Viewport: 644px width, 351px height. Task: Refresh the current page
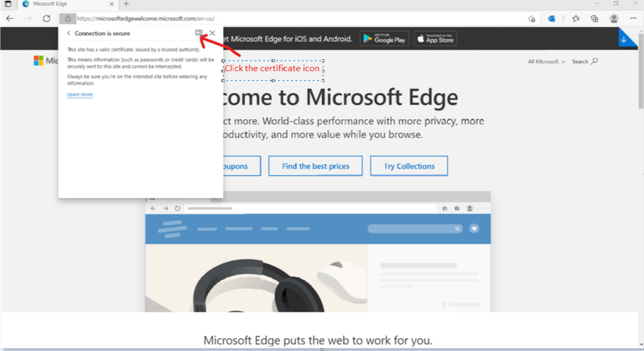click(x=46, y=18)
